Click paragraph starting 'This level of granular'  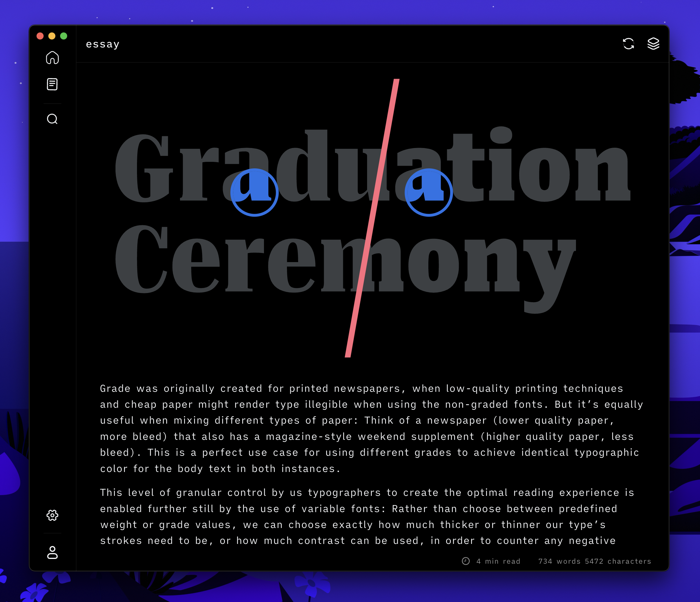tap(366, 517)
